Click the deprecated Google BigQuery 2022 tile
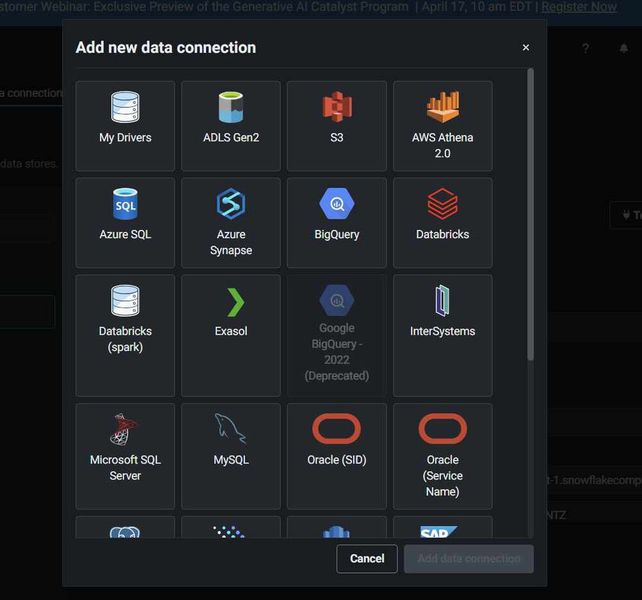Screen dimensions: 642x600 point(337,335)
